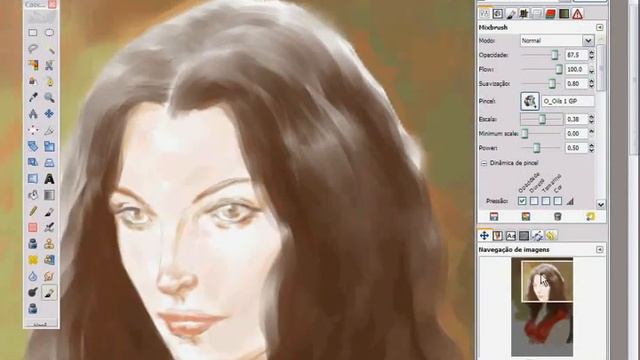Click the Flow slider
The image size is (640, 360).
point(542,69)
